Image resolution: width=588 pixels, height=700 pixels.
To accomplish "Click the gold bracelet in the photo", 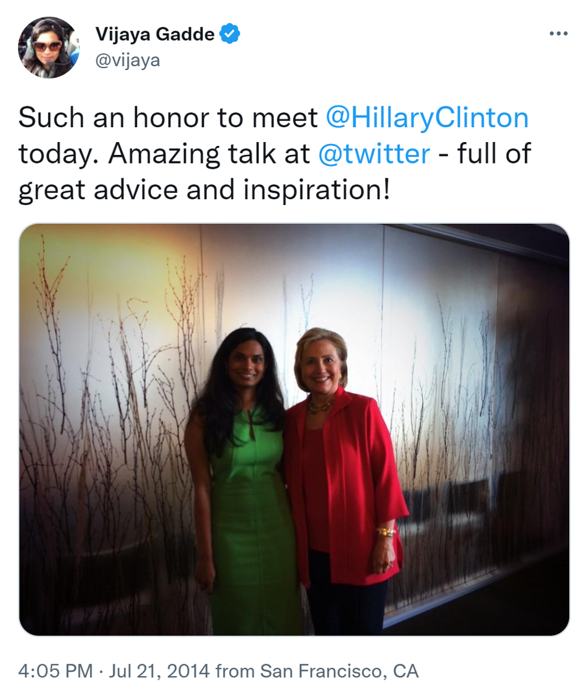I will pos(386,532).
